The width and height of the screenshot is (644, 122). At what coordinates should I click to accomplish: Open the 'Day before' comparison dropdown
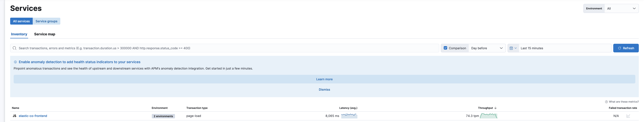(x=486, y=48)
